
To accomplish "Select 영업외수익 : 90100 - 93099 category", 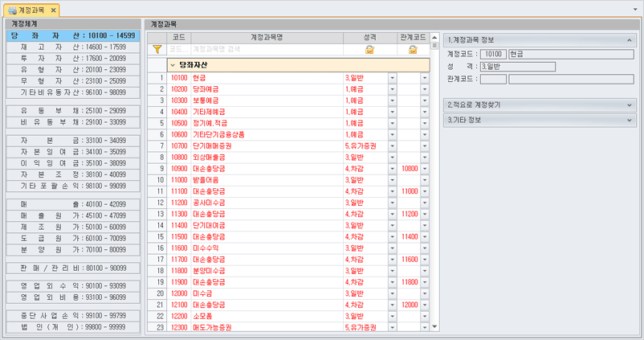I will [x=73, y=285].
